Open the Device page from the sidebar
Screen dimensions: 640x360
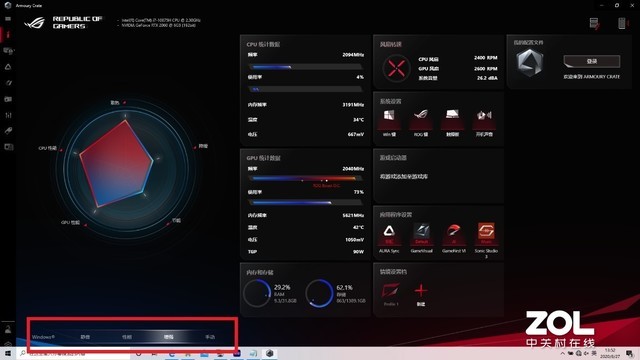click(8, 51)
